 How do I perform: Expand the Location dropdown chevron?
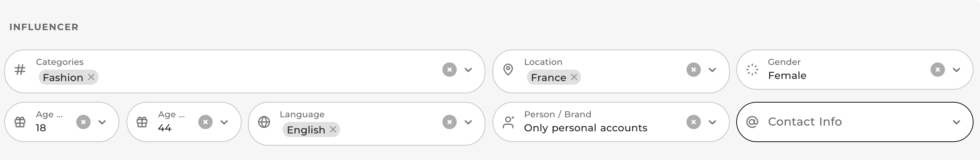tap(713, 70)
